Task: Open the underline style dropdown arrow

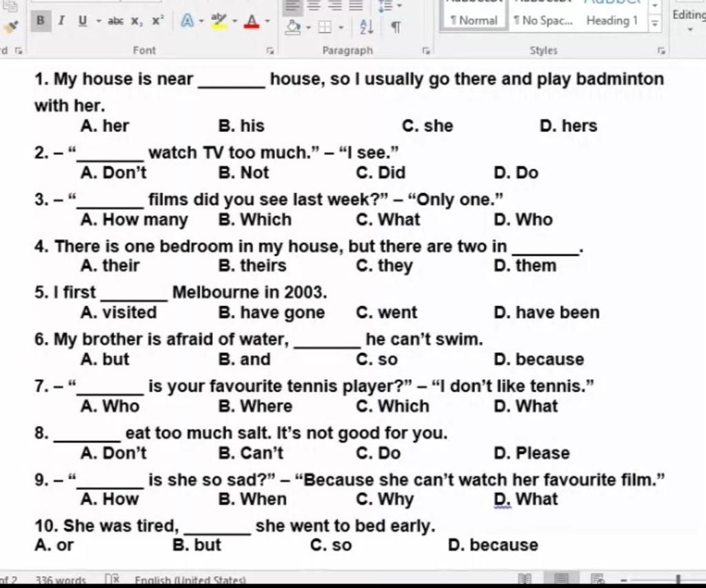Action: pos(98,21)
